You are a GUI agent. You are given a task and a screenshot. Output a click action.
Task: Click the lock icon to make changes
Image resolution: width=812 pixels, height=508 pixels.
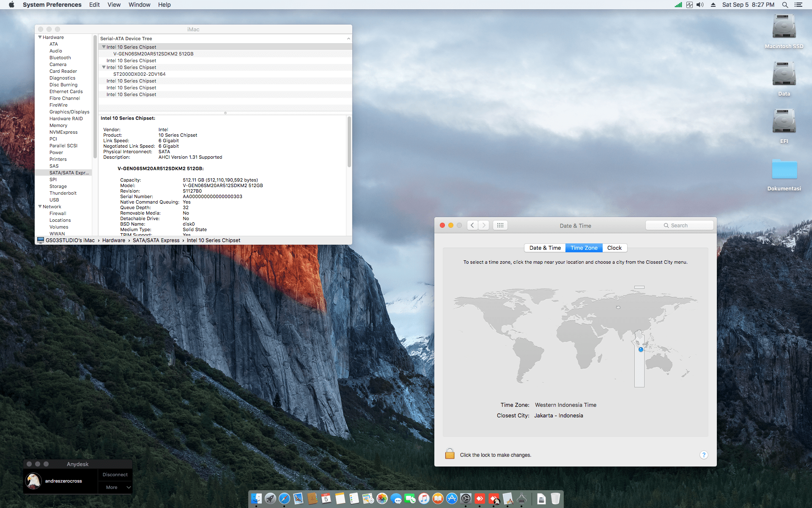pyautogui.click(x=450, y=454)
